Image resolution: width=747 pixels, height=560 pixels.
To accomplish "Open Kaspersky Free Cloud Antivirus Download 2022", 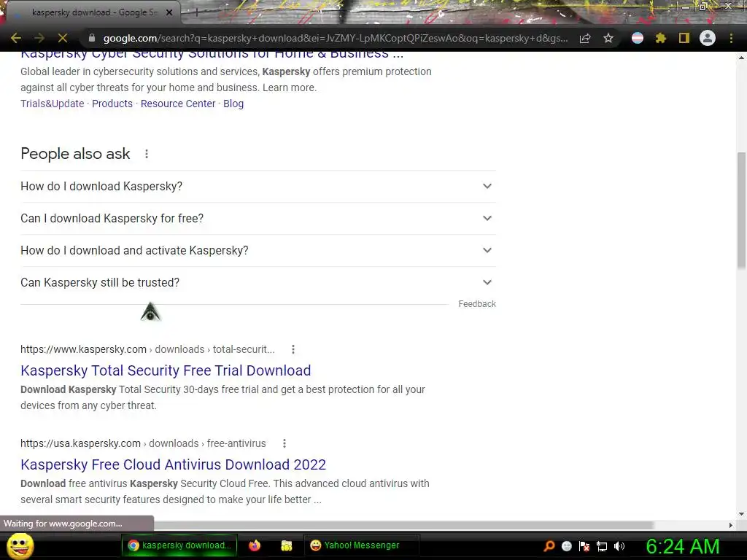I will click(x=174, y=464).
